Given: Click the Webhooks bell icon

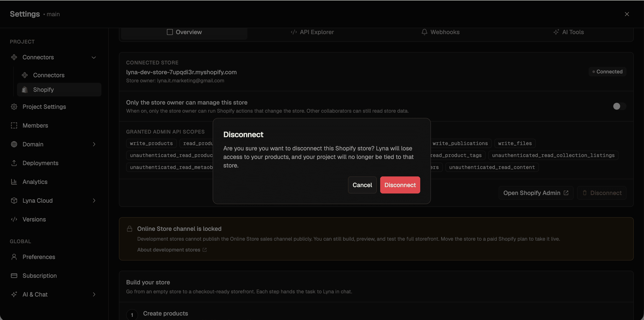Looking at the screenshot, I should point(424,32).
